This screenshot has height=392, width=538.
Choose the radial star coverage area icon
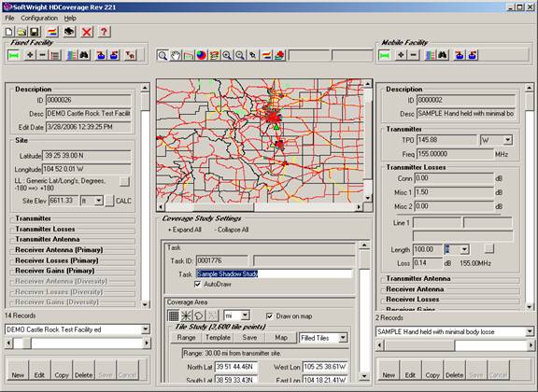click(x=186, y=315)
